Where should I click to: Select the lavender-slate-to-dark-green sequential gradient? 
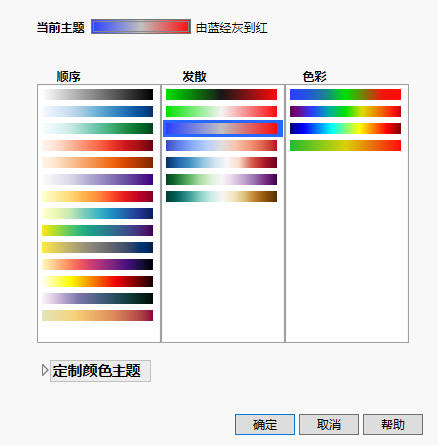98,298
